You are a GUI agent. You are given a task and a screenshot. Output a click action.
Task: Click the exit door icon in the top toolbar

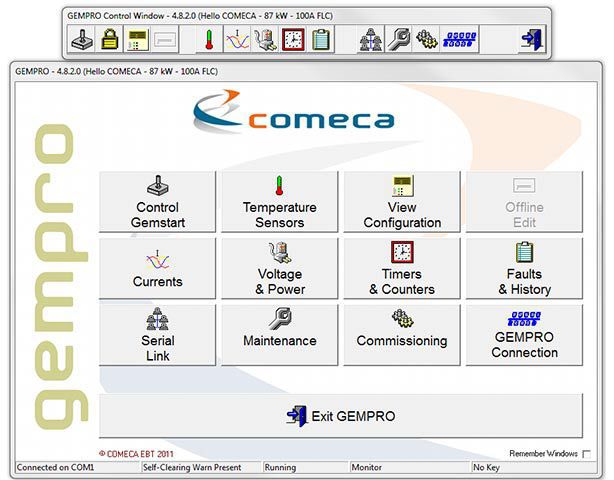(x=532, y=39)
